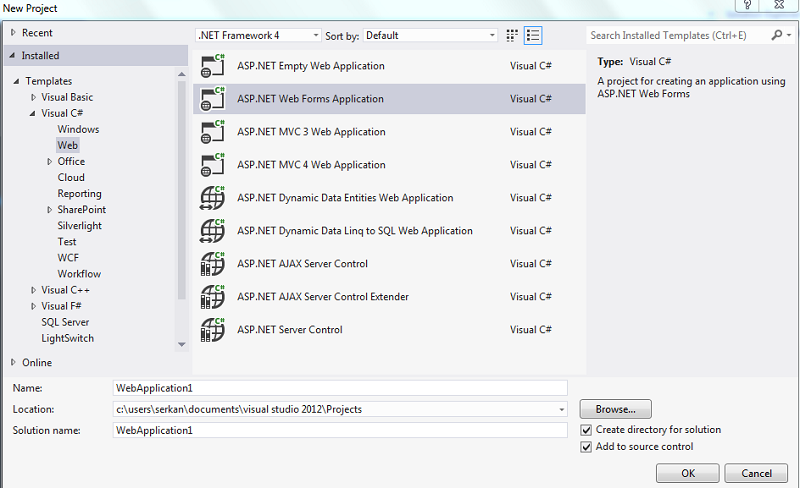
Task: Expand the Online section
Action: [13, 362]
